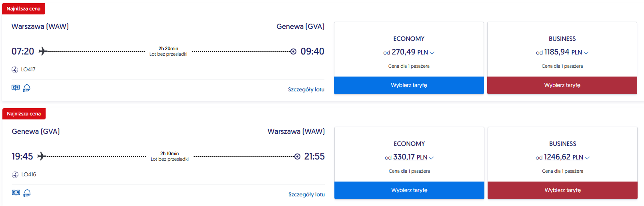The width and height of the screenshot is (644, 206).
Task: Click the LOT airline logo beside LO417
Action: [15, 70]
